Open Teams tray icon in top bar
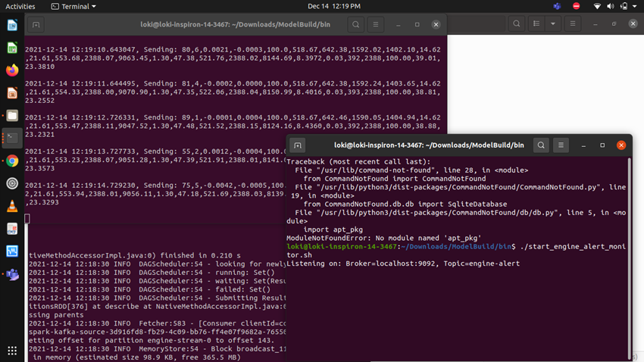This screenshot has height=362, width=644. click(557, 6)
